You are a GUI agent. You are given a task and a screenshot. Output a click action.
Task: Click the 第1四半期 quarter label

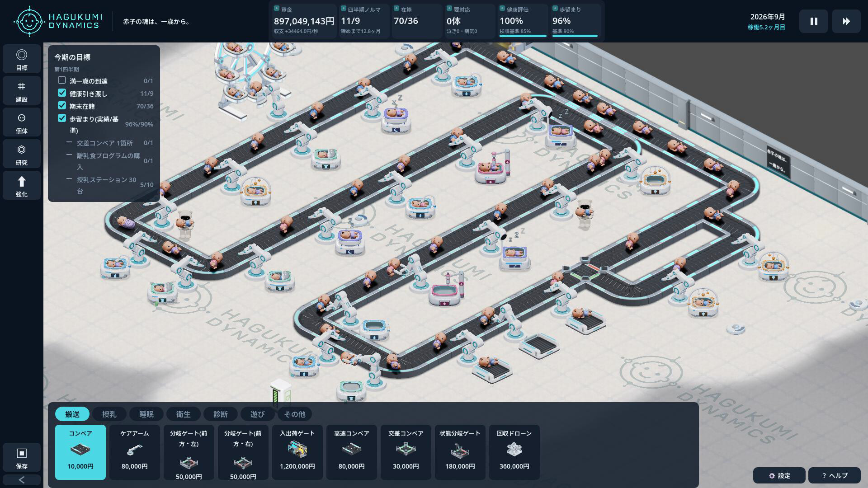click(66, 69)
